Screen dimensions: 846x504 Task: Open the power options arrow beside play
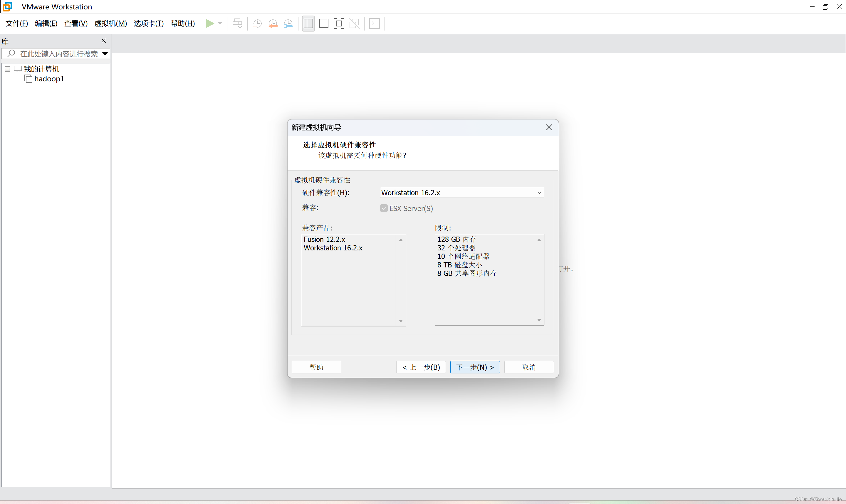pos(220,23)
